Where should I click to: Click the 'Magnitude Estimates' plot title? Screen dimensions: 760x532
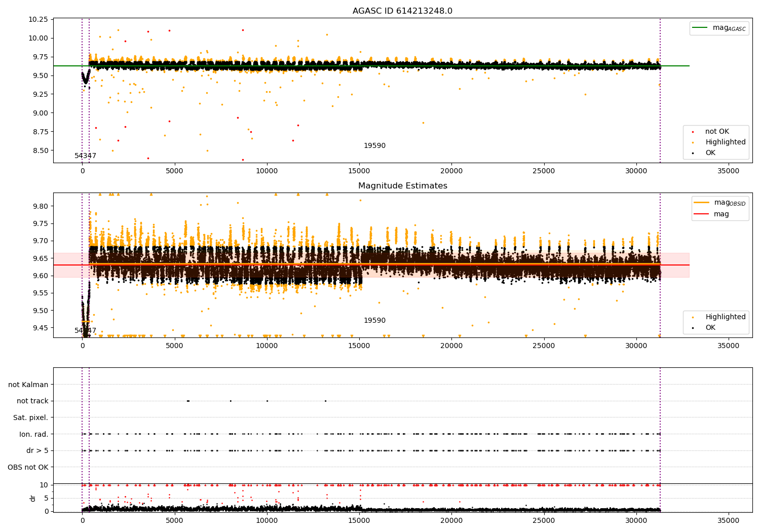pyautogui.click(x=402, y=186)
